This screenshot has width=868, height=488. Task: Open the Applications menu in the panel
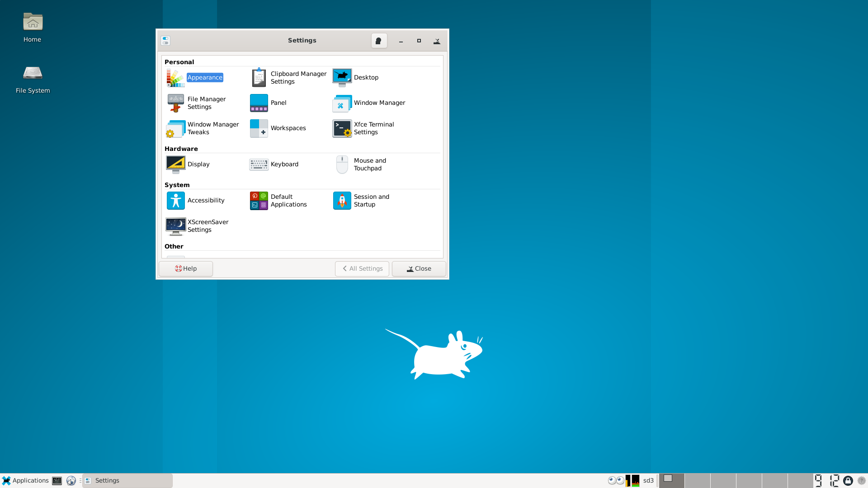(x=25, y=481)
